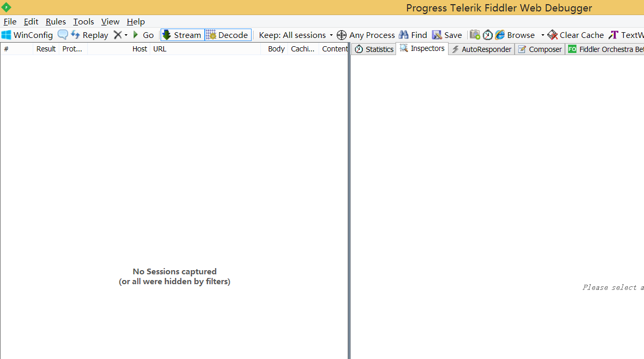Click Clear Cache

pyautogui.click(x=576, y=35)
